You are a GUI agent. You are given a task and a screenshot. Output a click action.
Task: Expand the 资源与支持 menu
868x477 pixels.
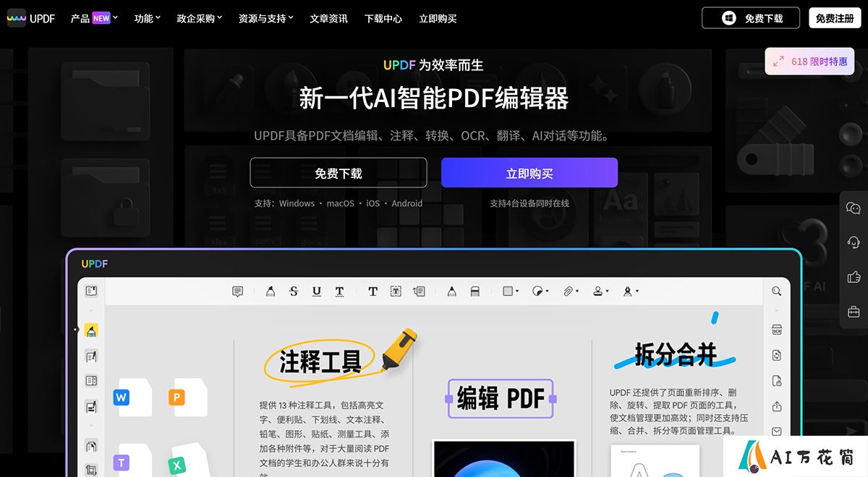coord(266,18)
